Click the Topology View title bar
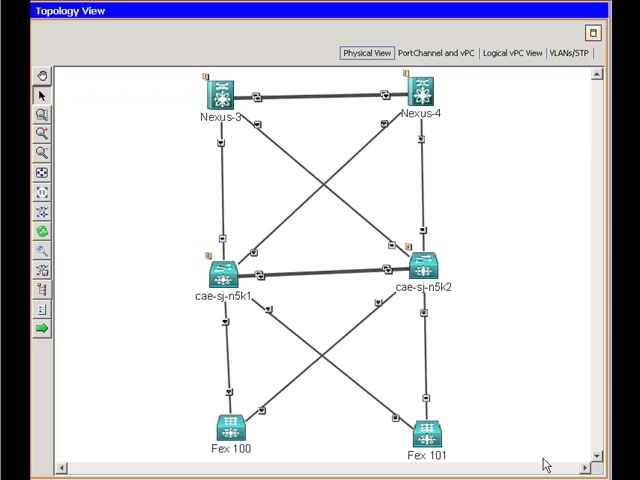 coord(319,11)
